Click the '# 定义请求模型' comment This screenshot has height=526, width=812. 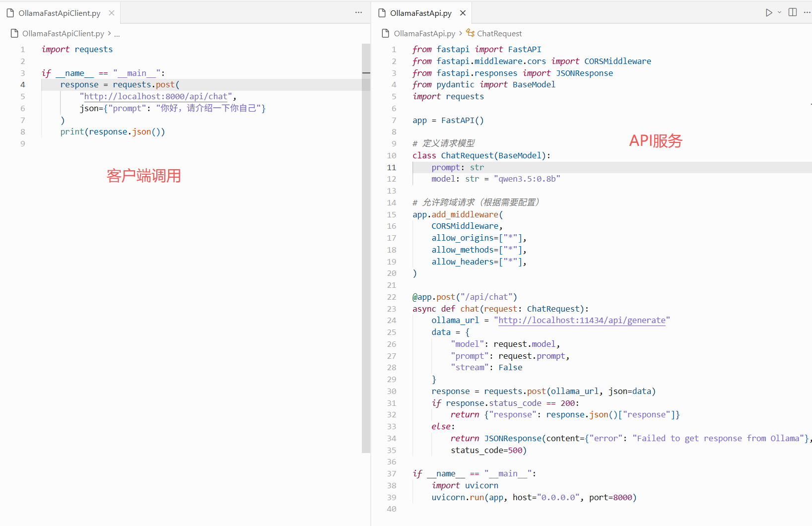click(x=444, y=143)
